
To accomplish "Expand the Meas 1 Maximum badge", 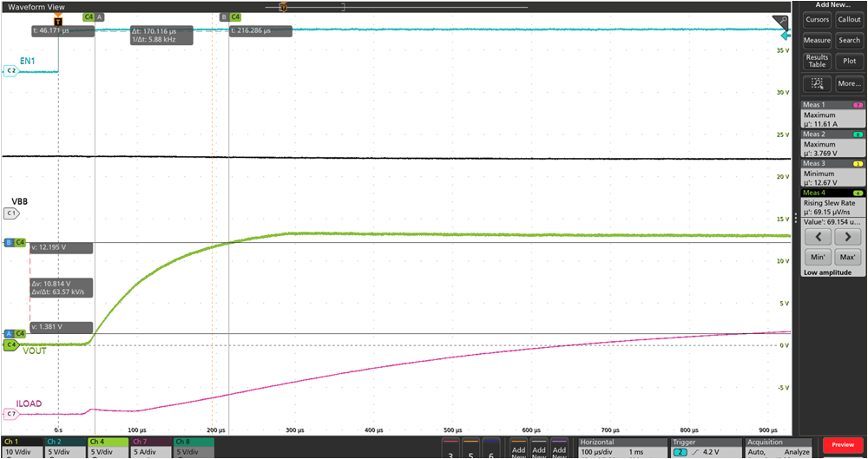I will click(x=831, y=115).
